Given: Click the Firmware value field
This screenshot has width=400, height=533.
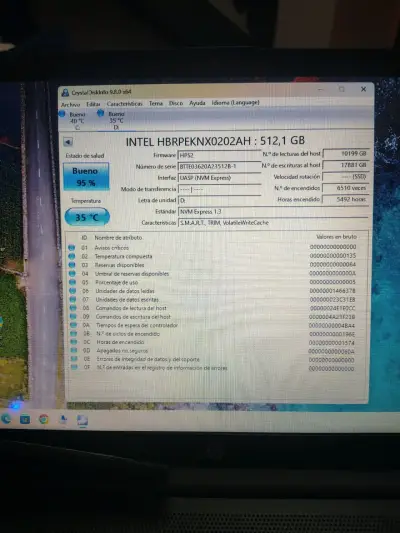Looking at the screenshot, I should pos(219,155).
